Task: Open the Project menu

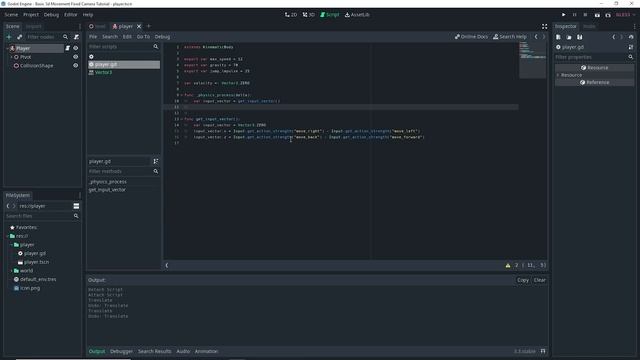Action: coord(31,15)
